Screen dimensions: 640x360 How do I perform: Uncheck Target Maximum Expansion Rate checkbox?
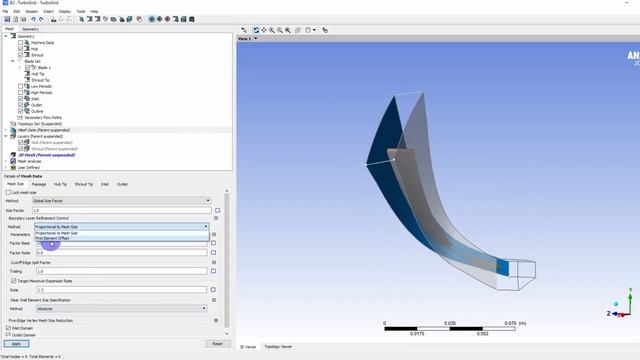13,281
